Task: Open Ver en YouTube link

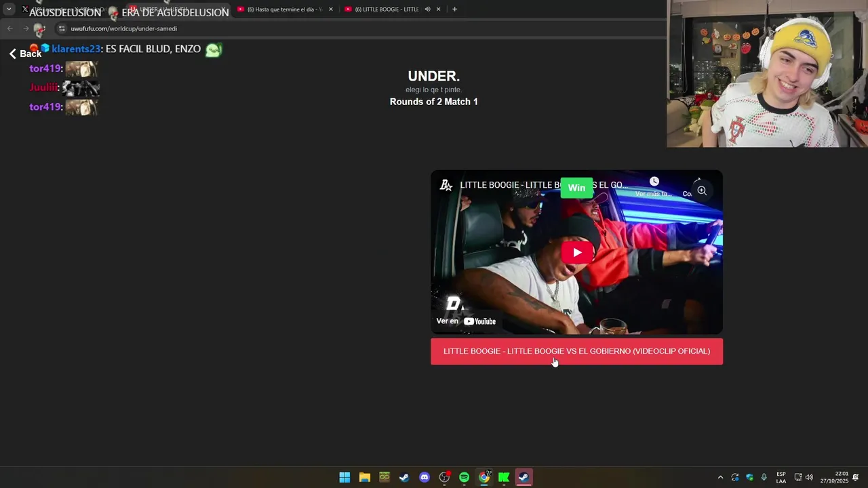Action: coord(466,321)
